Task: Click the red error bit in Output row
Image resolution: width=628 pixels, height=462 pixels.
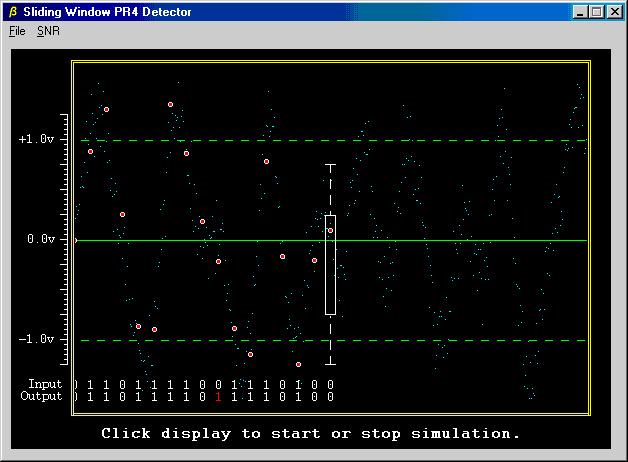Action: (x=218, y=397)
